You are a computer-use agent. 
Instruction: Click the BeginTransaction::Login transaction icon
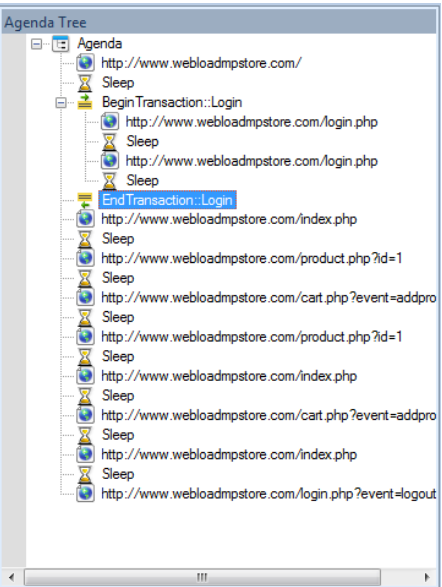85,102
